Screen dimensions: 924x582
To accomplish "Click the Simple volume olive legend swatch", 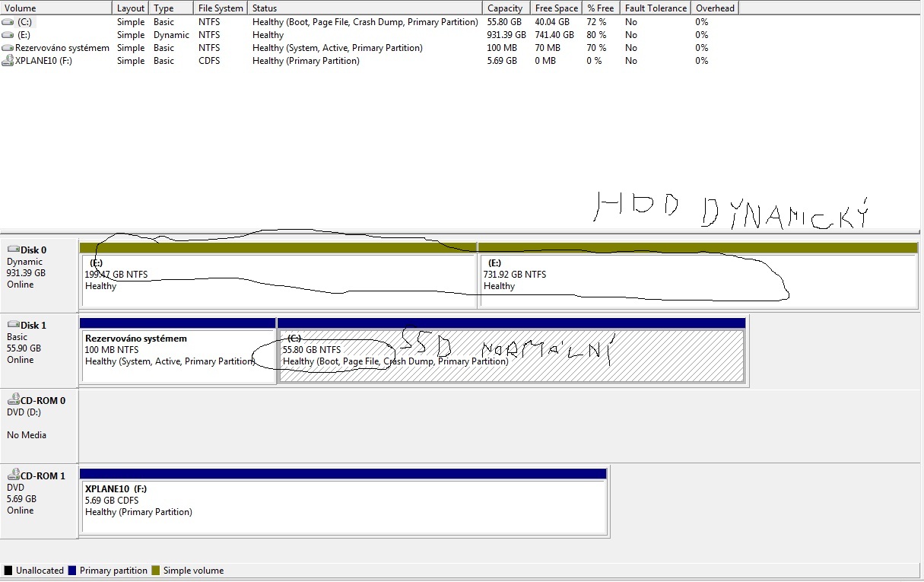I will [156, 571].
